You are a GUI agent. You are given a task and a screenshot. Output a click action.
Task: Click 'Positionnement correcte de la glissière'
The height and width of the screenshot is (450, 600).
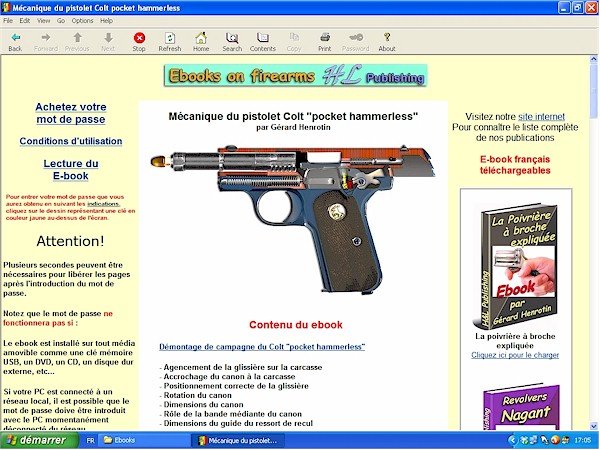point(236,386)
